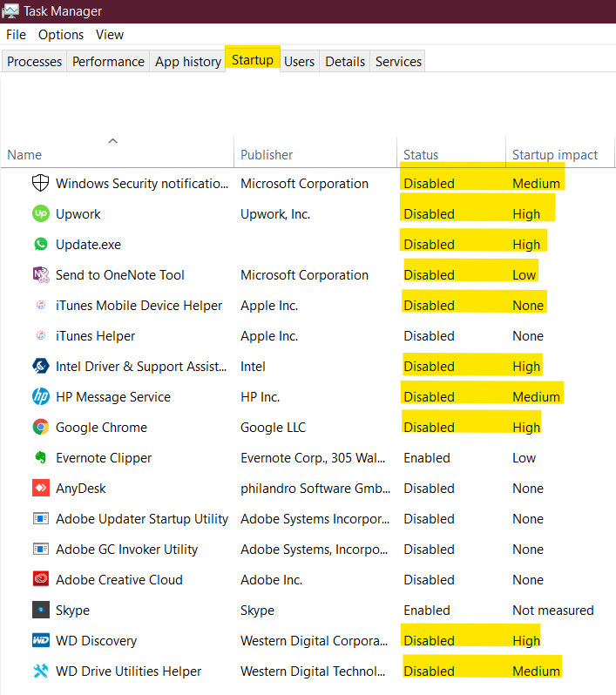Click the iTunes Helper icon
616x695 pixels.
click(x=41, y=335)
